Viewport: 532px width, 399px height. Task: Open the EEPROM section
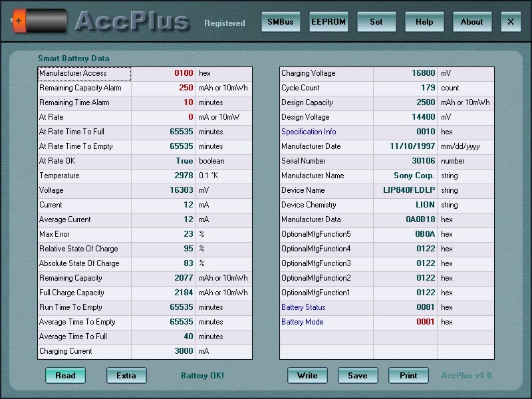pyautogui.click(x=329, y=22)
